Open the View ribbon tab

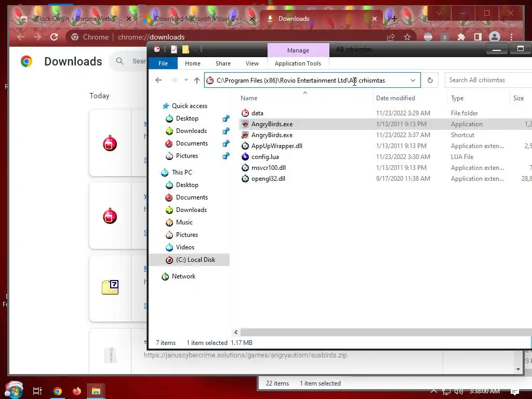click(x=252, y=63)
